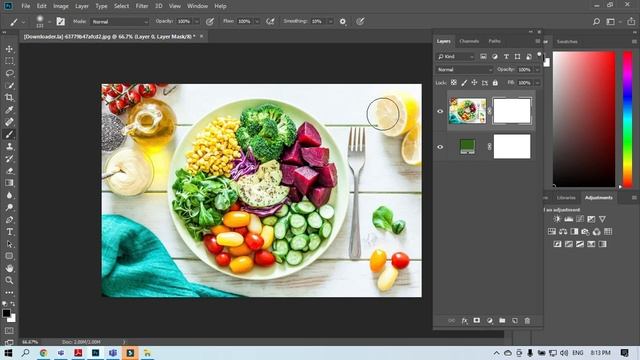
Task: Switch to the Libraries tab
Action: 566,198
